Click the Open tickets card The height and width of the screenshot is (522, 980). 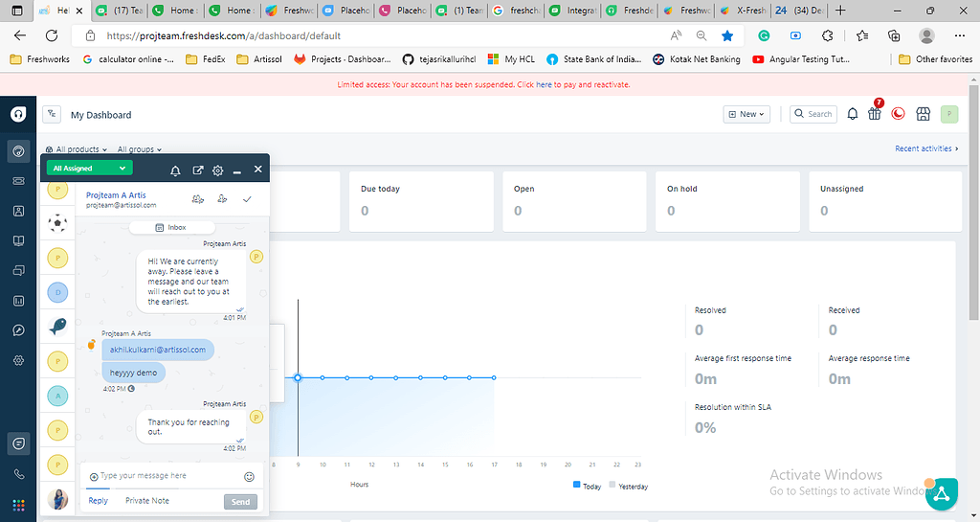point(574,201)
